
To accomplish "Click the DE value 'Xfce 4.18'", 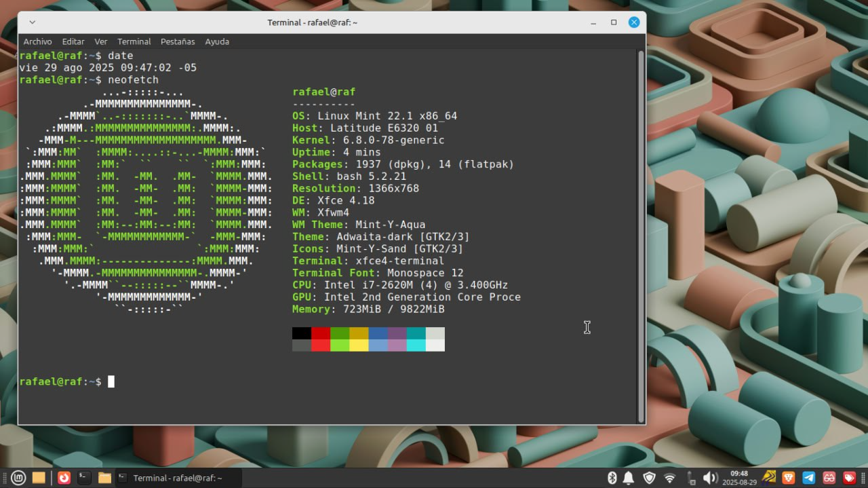I will [346, 200].
